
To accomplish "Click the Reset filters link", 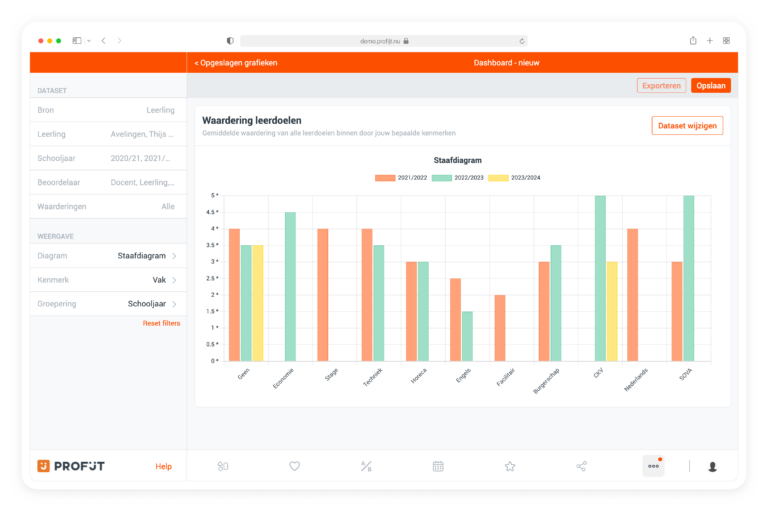I will [x=161, y=323].
